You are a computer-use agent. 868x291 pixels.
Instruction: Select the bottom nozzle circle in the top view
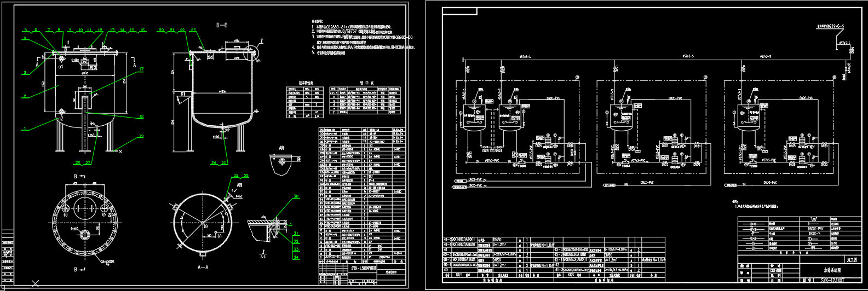(x=85, y=235)
